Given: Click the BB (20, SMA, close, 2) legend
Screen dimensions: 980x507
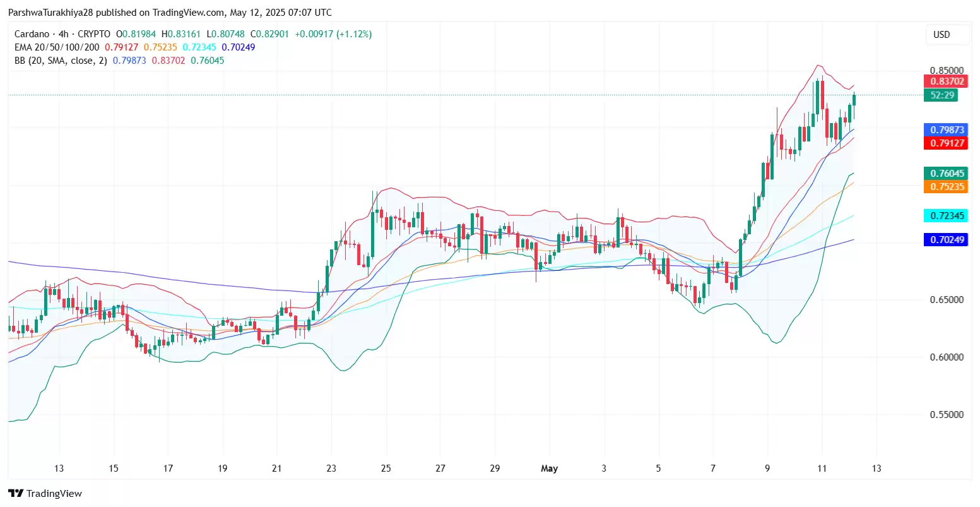Looking at the screenshot, I should coord(61,61).
